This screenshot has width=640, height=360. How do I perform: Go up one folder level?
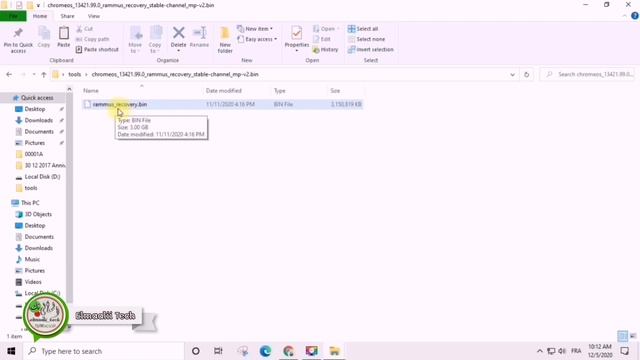(44, 74)
